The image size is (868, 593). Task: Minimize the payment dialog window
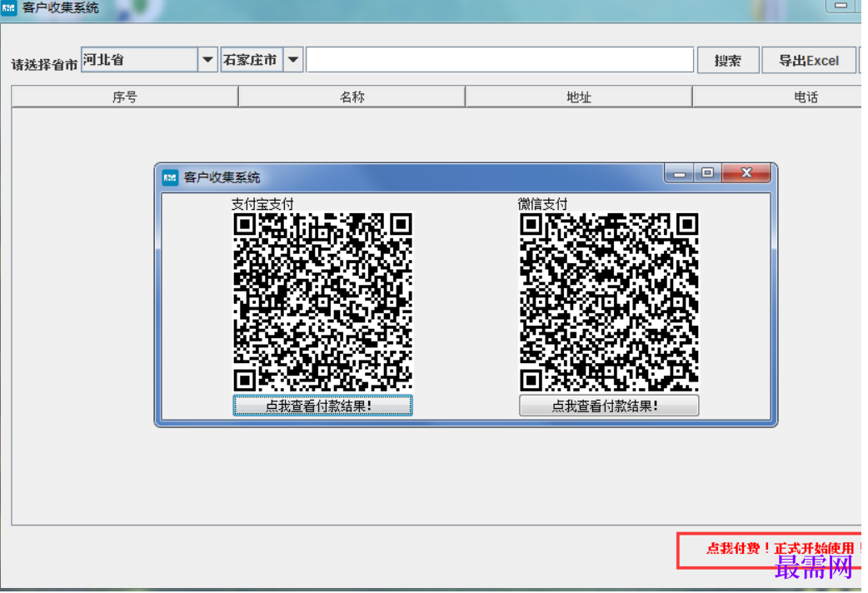(679, 173)
